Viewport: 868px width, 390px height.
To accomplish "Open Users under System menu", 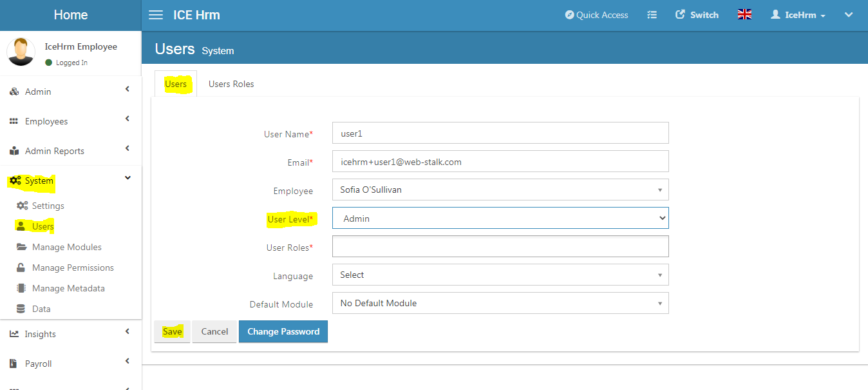I will click(43, 226).
